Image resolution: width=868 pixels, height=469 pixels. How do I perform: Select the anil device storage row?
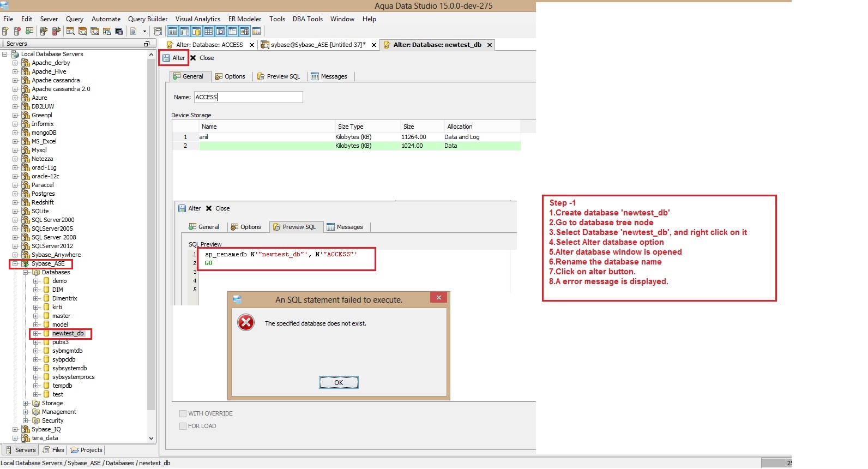[346, 137]
